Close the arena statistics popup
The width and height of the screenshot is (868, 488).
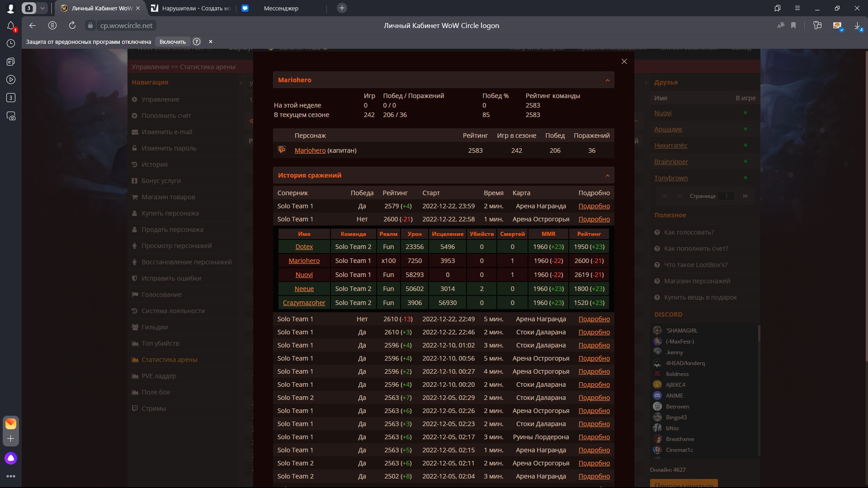[x=624, y=61]
